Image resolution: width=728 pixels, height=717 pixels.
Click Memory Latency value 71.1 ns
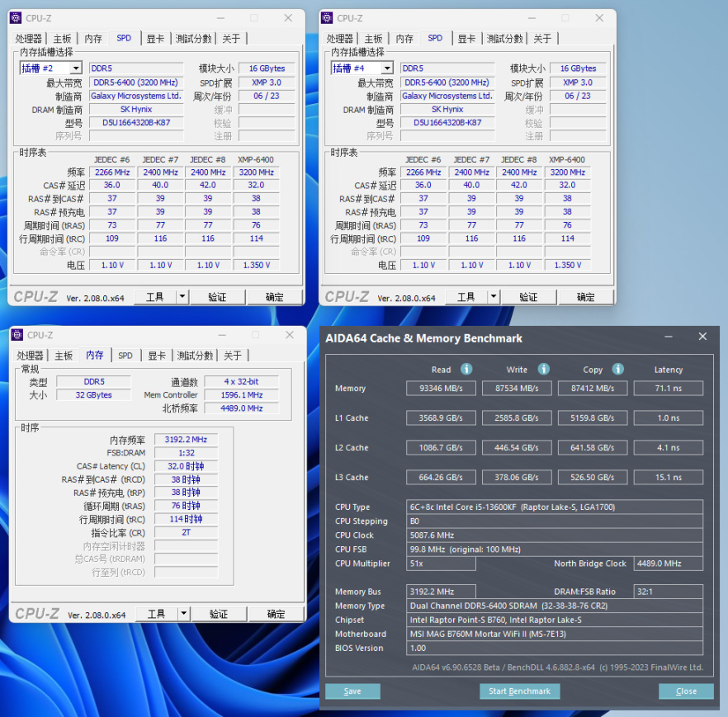click(669, 388)
